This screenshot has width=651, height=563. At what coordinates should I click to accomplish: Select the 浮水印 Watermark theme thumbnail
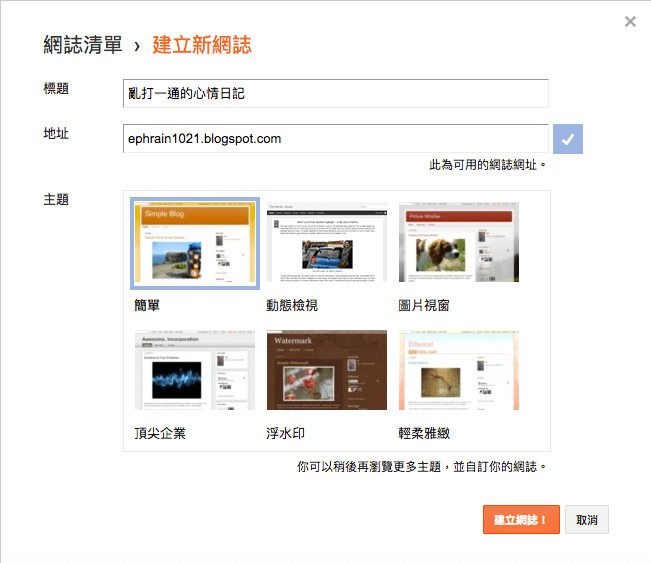pos(327,370)
